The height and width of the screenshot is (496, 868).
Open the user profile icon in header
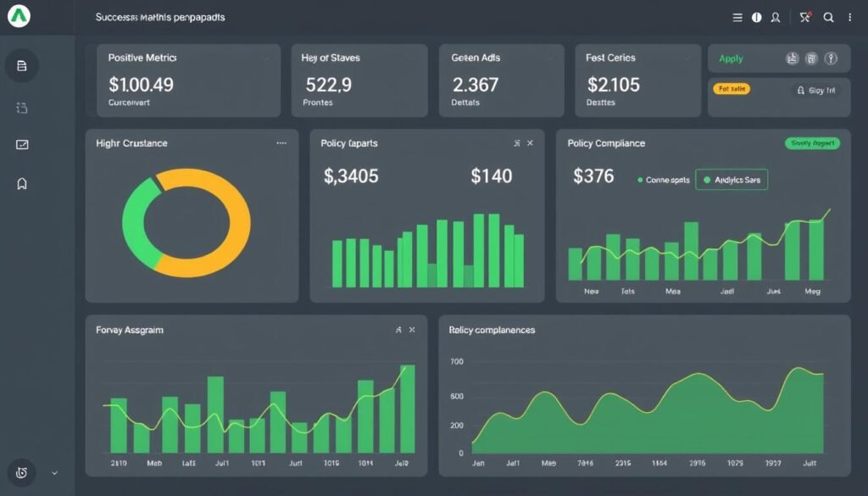[x=775, y=17]
